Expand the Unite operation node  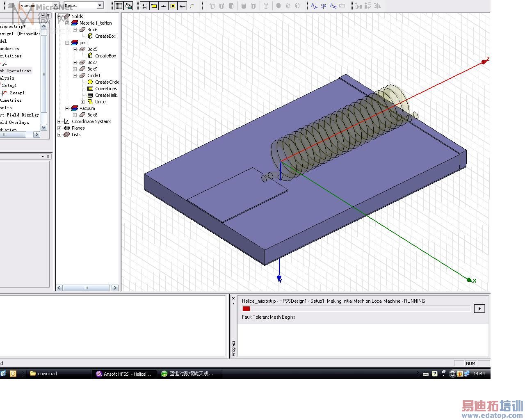[x=83, y=102]
